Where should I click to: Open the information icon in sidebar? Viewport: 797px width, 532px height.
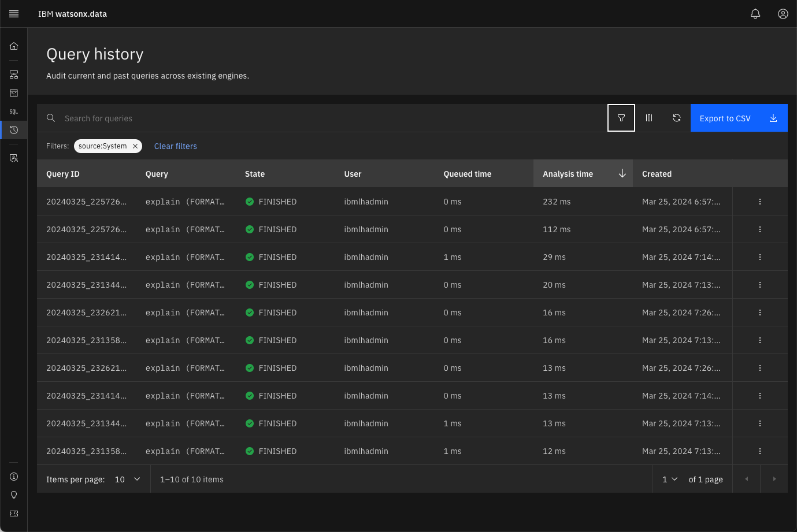14,477
